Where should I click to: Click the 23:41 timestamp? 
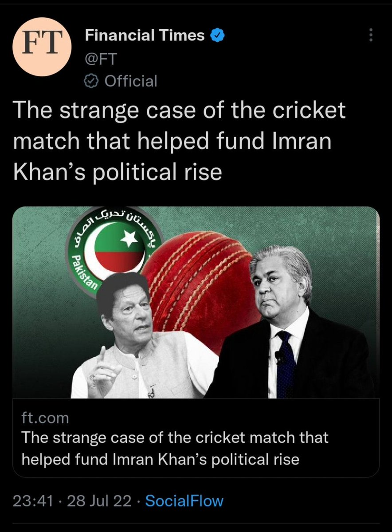click(33, 501)
